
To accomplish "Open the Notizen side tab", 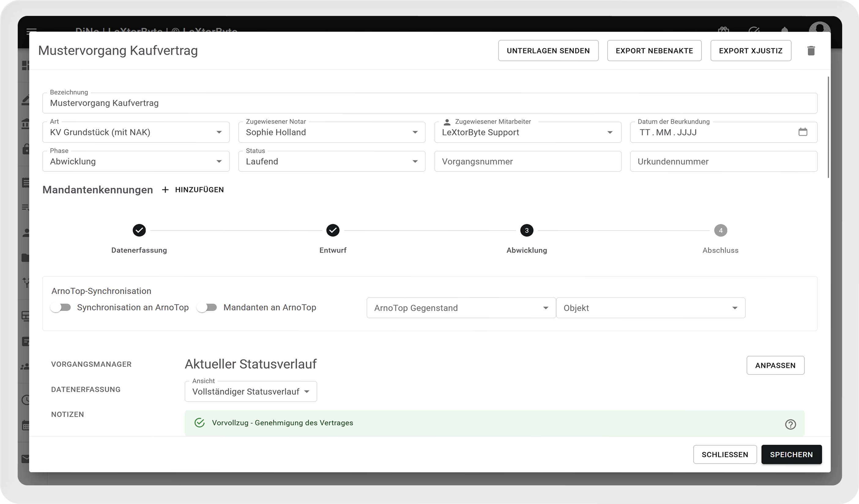I will 68,414.
